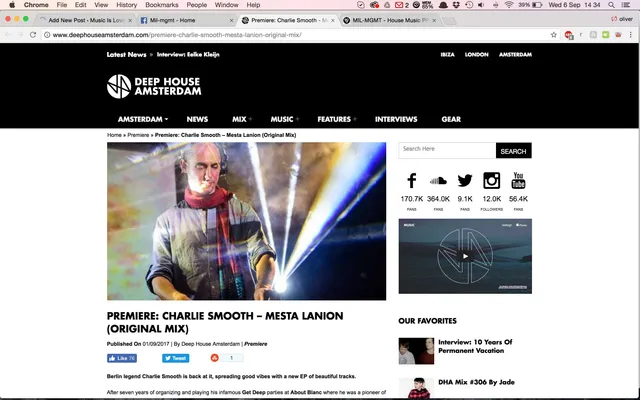This screenshot has width=640, height=400.
Task: Open the Chrome File menu
Action: coord(62,5)
